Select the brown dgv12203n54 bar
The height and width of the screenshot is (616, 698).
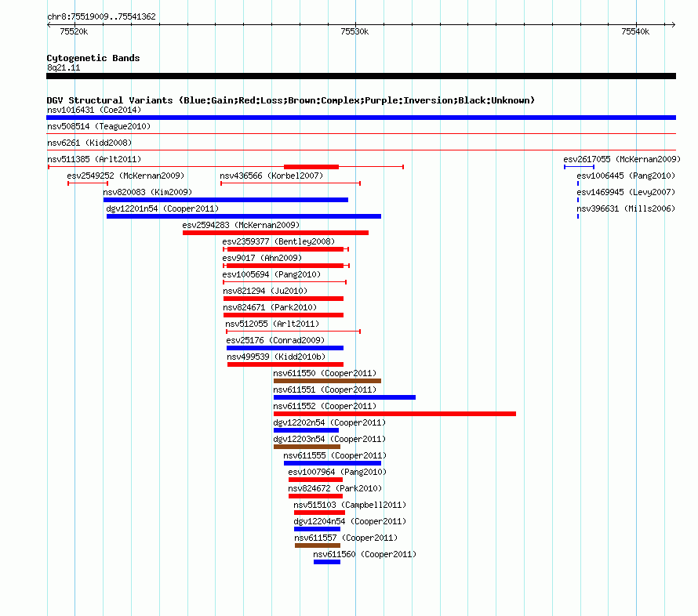click(x=307, y=447)
